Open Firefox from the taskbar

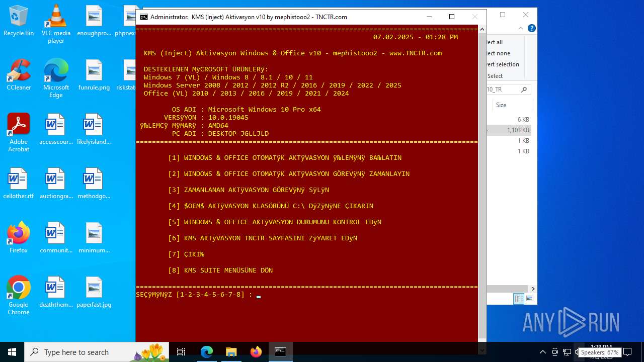[x=256, y=352]
